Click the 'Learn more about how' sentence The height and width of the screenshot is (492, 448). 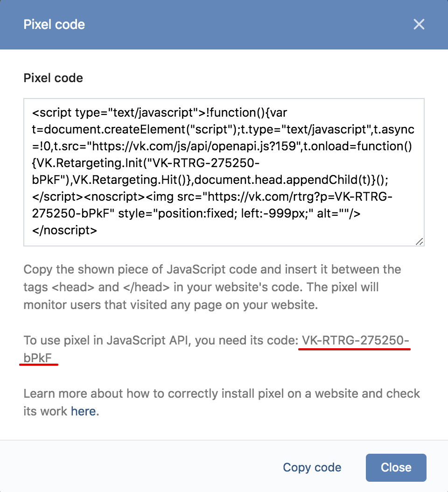click(x=222, y=402)
